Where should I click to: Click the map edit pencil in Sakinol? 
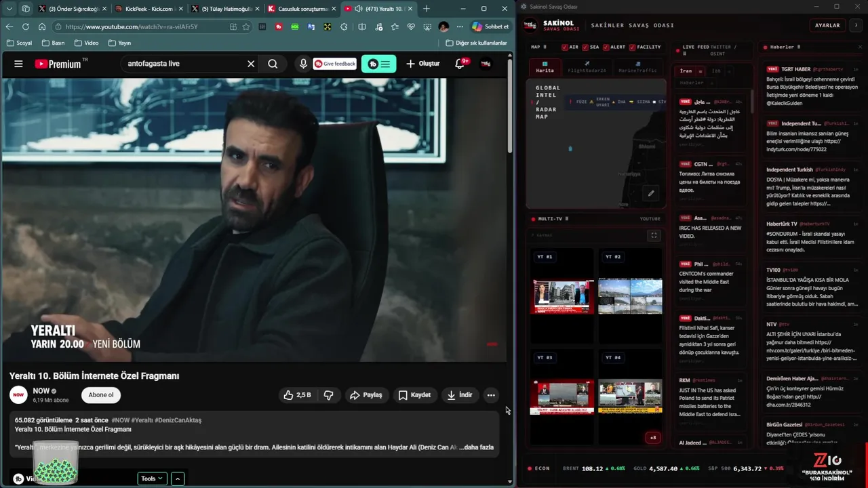tap(651, 193)
